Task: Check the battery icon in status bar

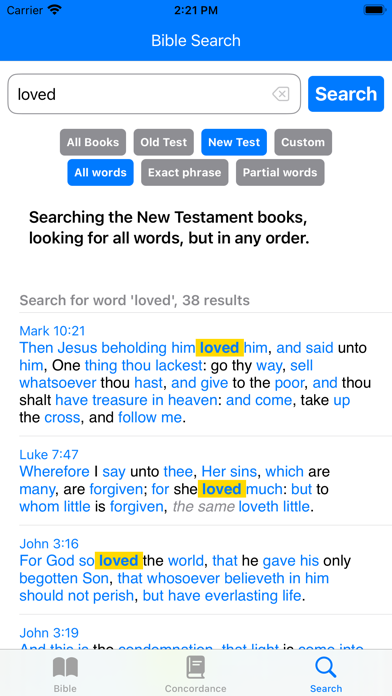Action: pos(374,10)
